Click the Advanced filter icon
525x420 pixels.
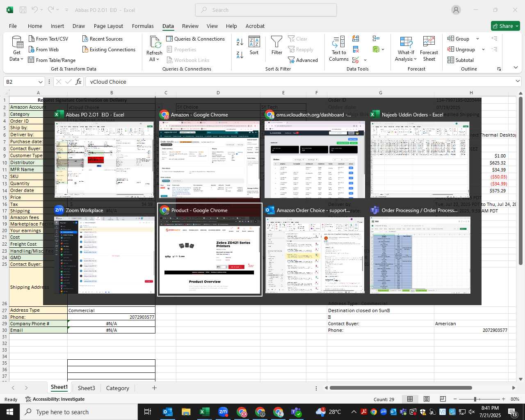[x=303, y=60]
